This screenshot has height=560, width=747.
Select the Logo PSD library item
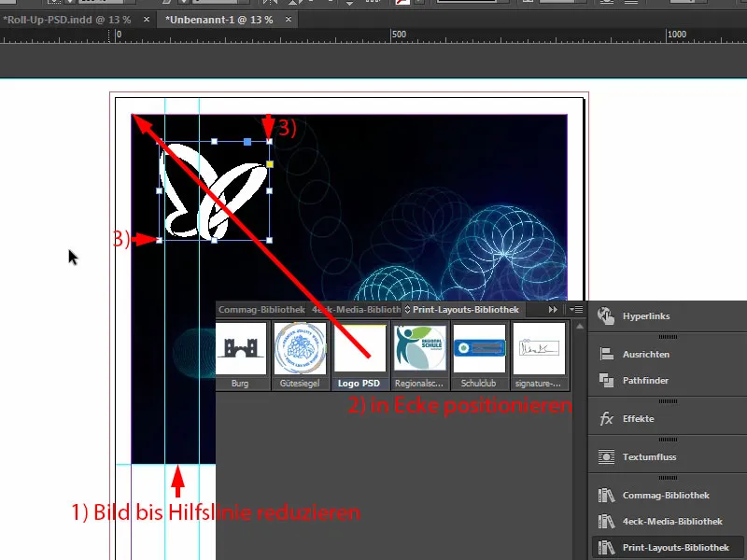click(359, 356)
